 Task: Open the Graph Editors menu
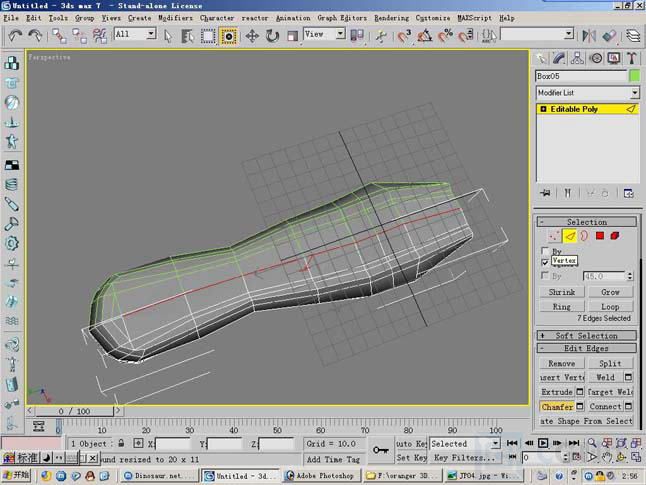point(342,18)
